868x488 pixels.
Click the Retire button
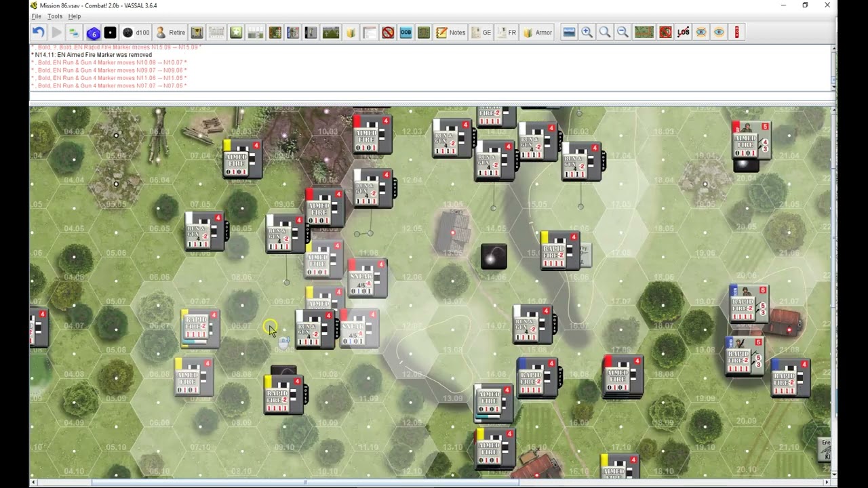click(170, 33)
